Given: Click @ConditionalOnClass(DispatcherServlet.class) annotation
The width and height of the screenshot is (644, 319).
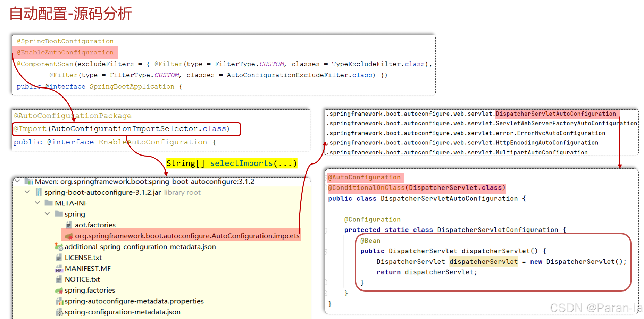Looking at the screenshot, I should coord(417,188).
